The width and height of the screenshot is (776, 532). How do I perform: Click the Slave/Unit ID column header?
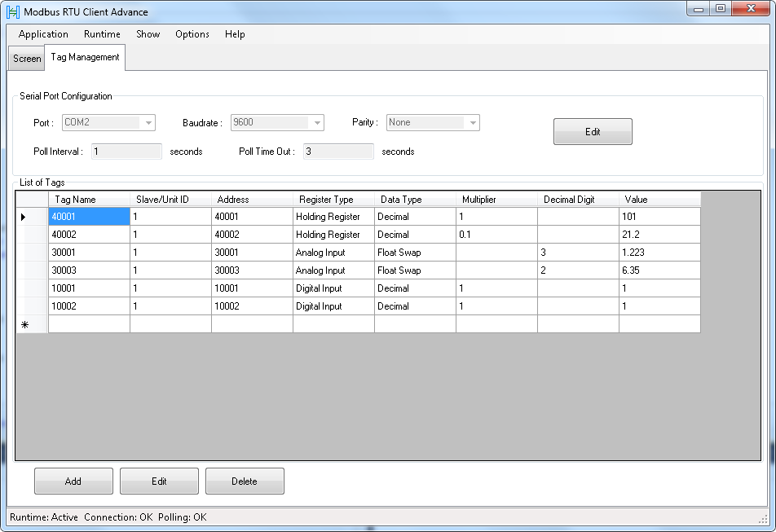pos(170,200)
